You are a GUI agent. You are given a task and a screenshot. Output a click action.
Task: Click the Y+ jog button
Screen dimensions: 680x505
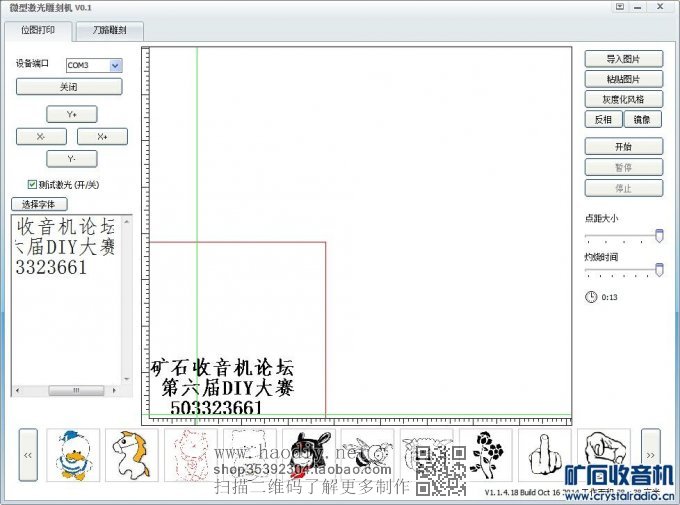coord(71,114)
